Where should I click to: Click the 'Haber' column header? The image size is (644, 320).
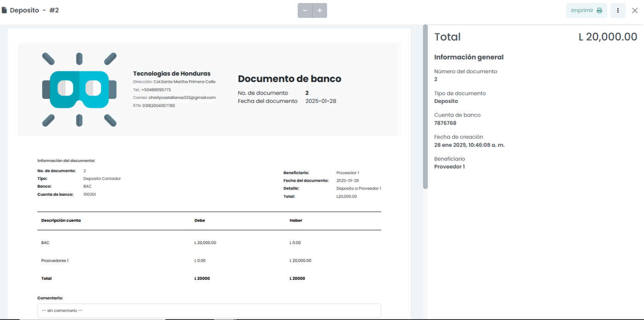[296, 221]
